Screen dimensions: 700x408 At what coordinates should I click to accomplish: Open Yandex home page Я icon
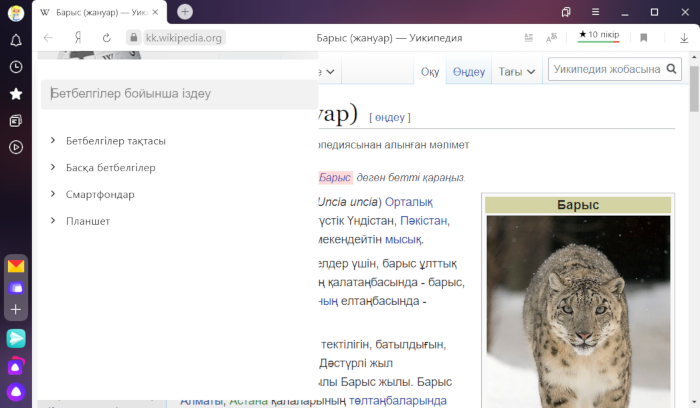(78, 38)
